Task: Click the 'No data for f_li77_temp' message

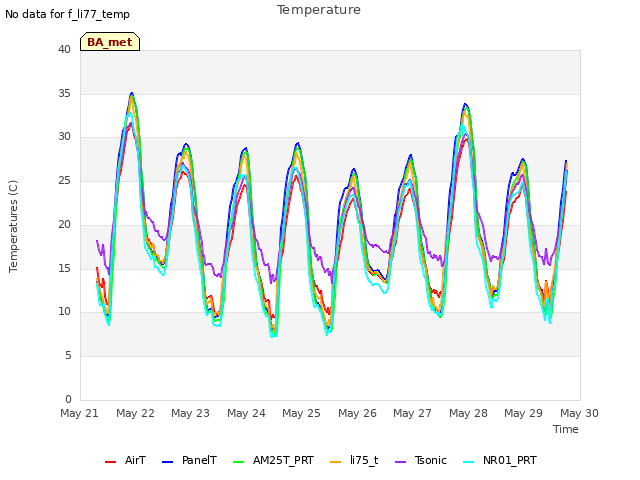Action: point(67,14)
